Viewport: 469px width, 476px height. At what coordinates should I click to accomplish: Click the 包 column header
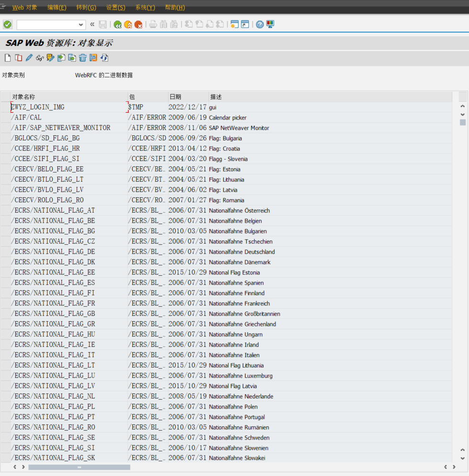point(148,97)
